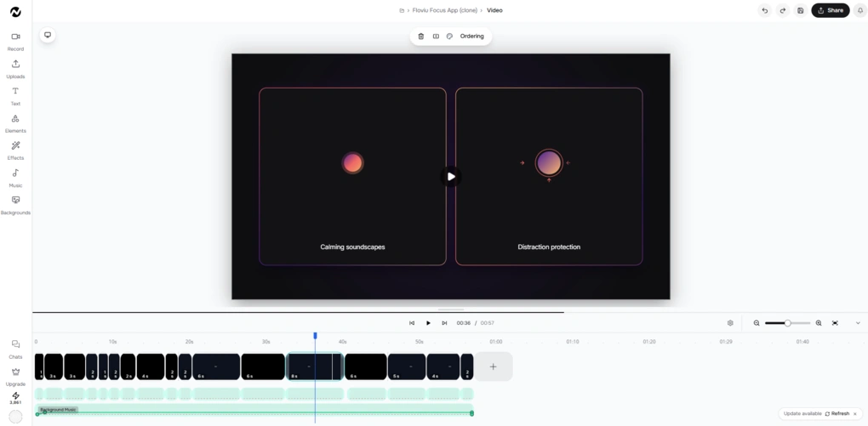
Task: Select the Background Music track
Action: point(254,410)
